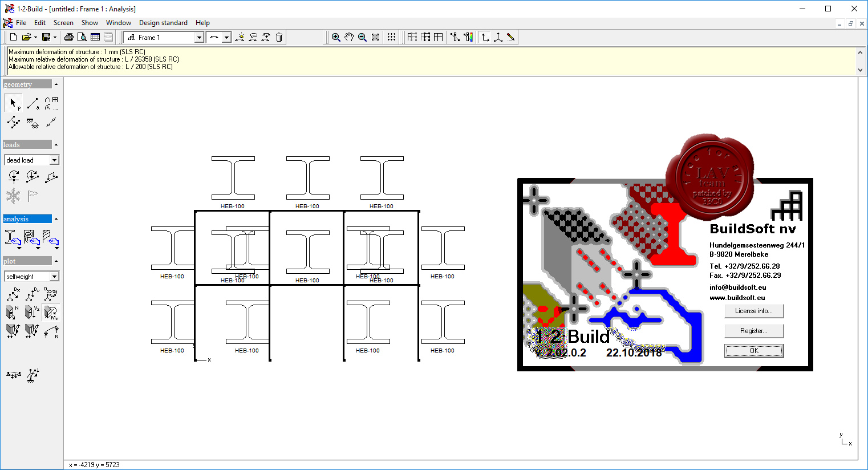
Task: Open the Frame 1 selector dropdown
Action: coord(199,38)
